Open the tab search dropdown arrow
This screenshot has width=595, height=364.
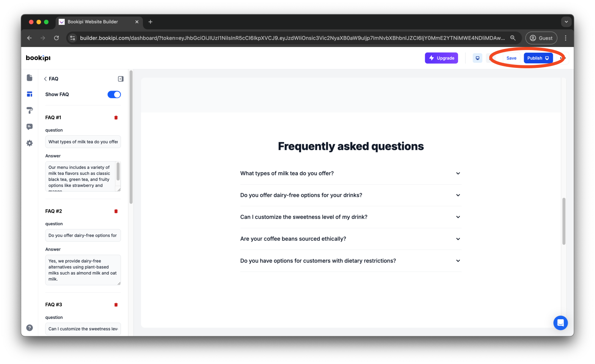coord(566,22)
